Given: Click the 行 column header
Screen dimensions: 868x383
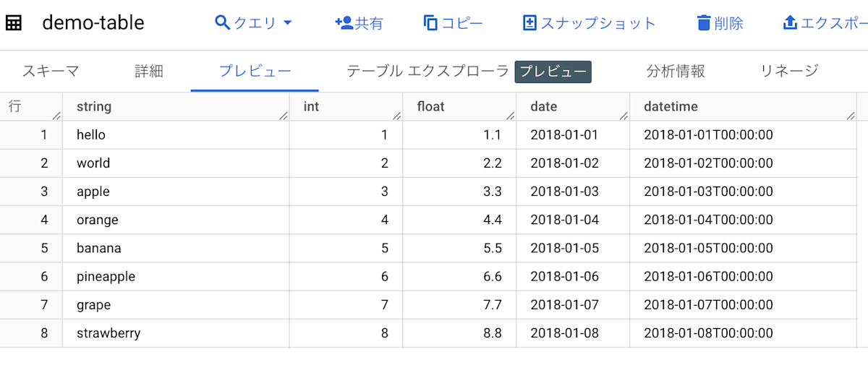Looking at the screenshot, I should click(31, 107).
